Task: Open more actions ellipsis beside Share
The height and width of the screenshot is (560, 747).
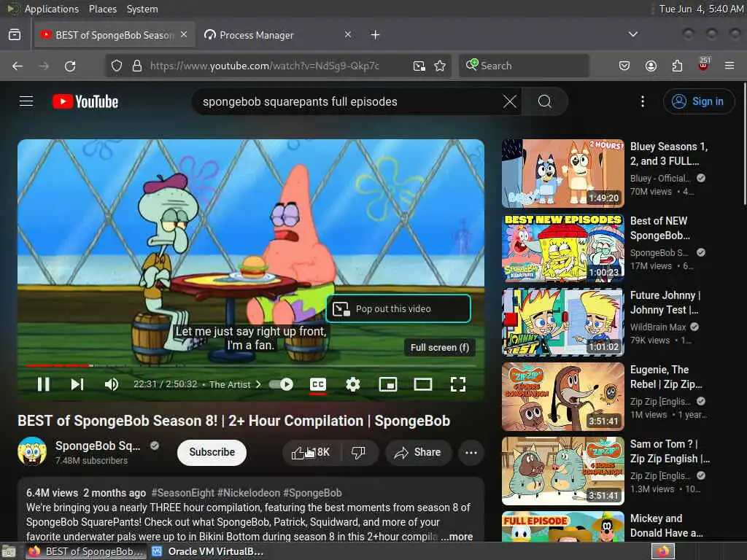Action: pos(471,452)
